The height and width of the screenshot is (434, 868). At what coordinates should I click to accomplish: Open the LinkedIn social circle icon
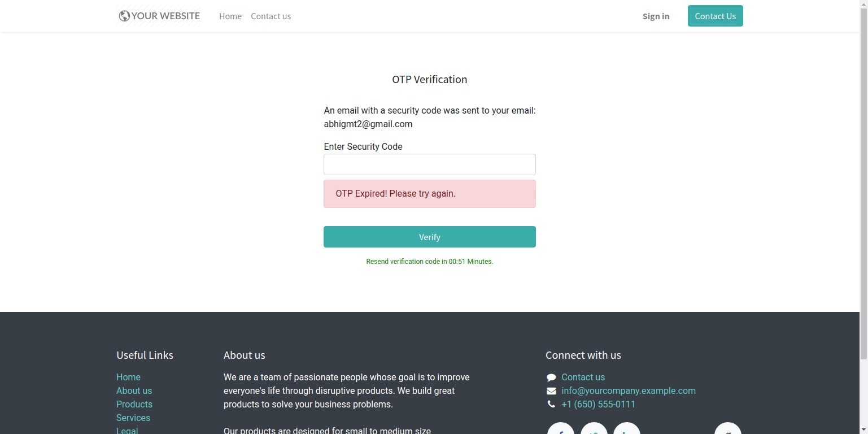point(627,428)
